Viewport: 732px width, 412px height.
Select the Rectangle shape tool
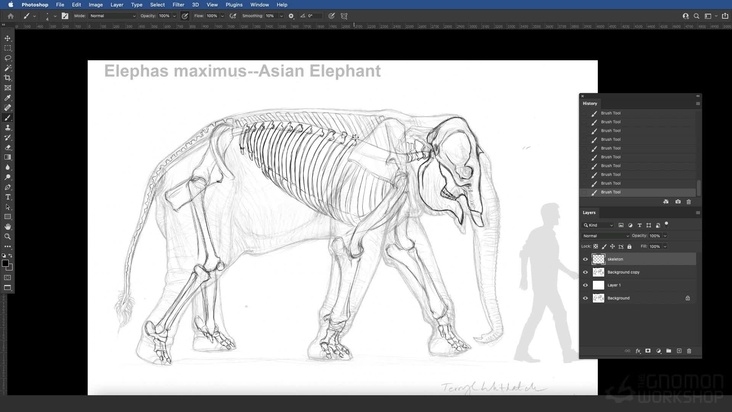(7, 217)
